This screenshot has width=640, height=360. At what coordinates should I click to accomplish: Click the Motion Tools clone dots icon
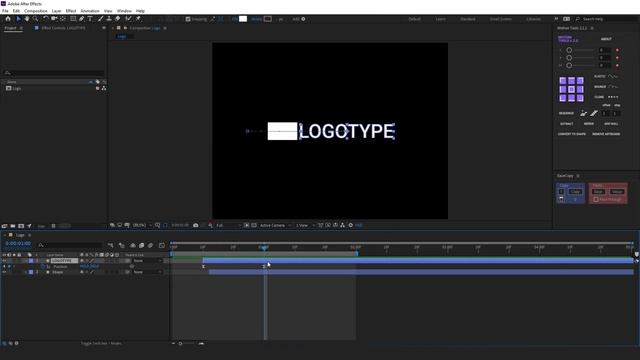pos(613,97)
